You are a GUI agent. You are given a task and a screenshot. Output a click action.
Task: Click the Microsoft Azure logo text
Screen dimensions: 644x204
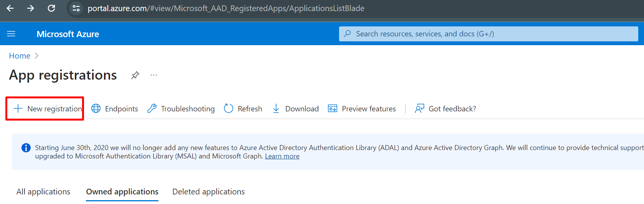[x=68, y=34]
